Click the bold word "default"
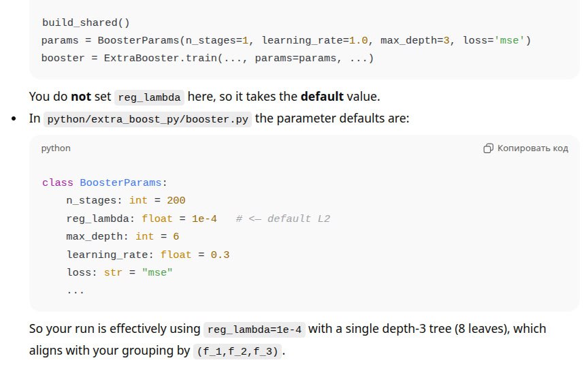588x371 pixels. click(323, 97)
